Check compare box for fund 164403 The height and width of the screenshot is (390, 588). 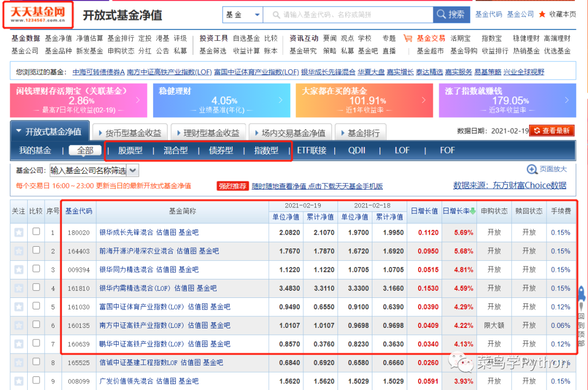tap(36, 250)
